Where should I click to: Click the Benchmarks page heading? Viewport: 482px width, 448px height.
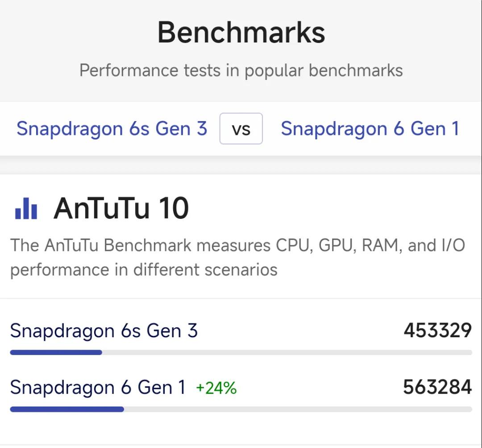point(241,32)
